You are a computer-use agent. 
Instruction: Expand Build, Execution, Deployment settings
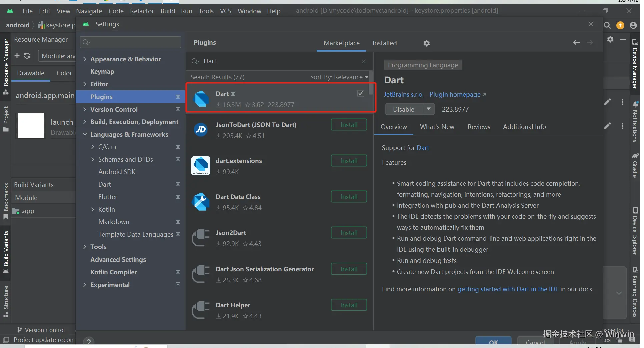click(x=85, y=122)
